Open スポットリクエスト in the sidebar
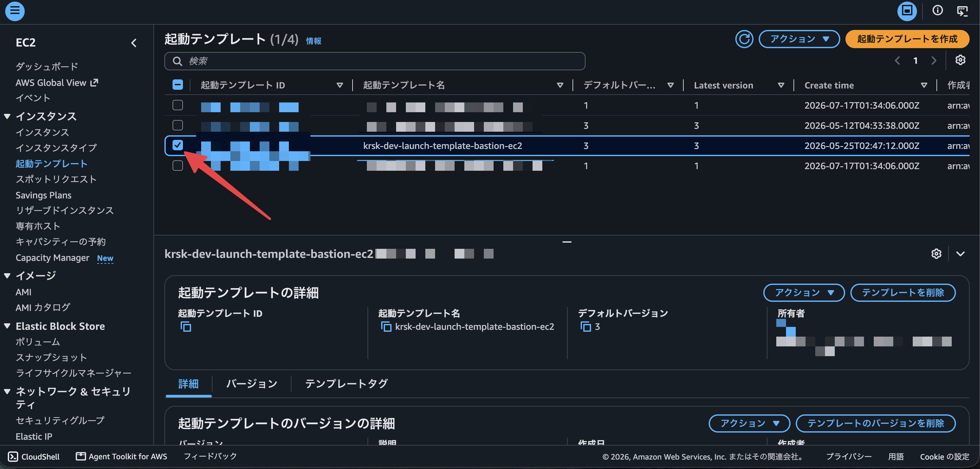980x469 pixels. [x=56, y=179]
